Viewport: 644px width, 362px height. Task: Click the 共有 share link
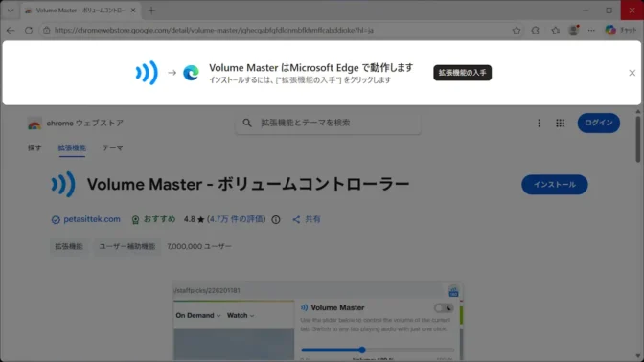pos(307,219)
